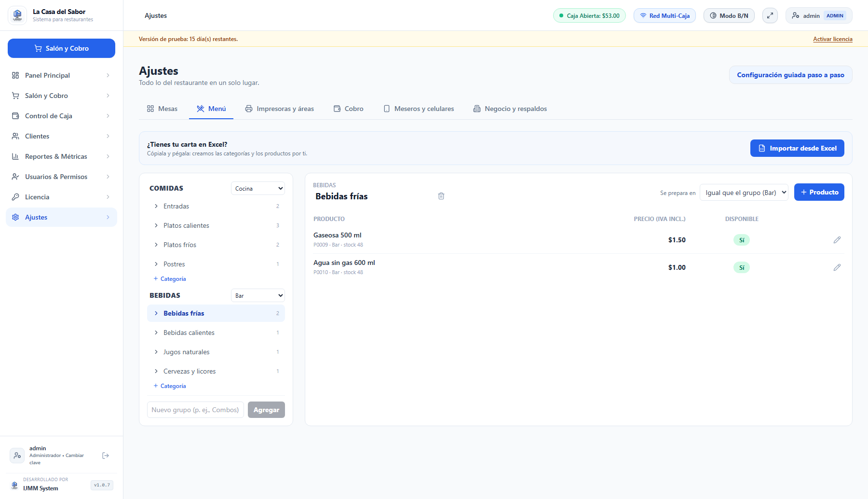868x499 pixels.
Task: Click Importar desde Excel button
Action: 797,148
